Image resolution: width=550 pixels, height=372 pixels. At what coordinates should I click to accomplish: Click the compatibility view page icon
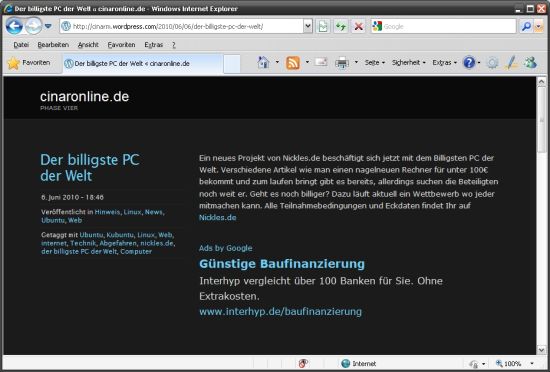(323, 27)
